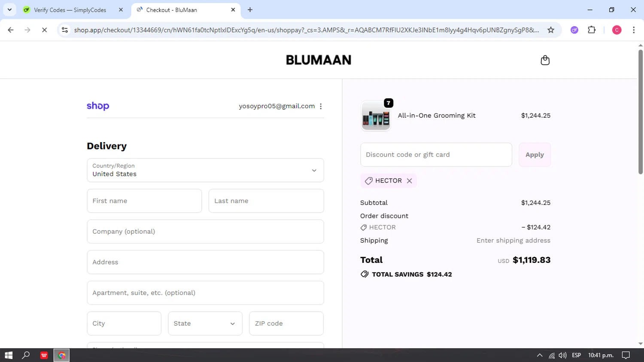Viewport: 644px width, 362px height.
Task: Click the Enter shipping address text
Action: tap(513, 240)
